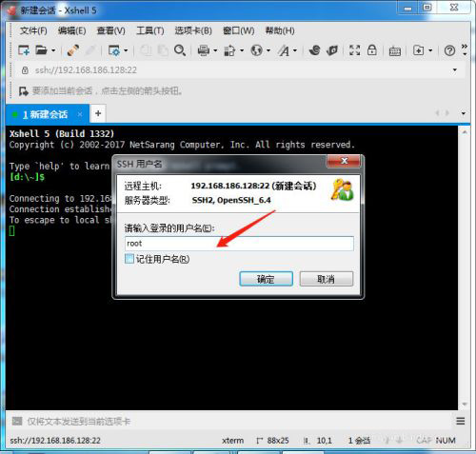476x454 pixels.
Task: Click the ssh address bar field
Action: tap(240, 70)
